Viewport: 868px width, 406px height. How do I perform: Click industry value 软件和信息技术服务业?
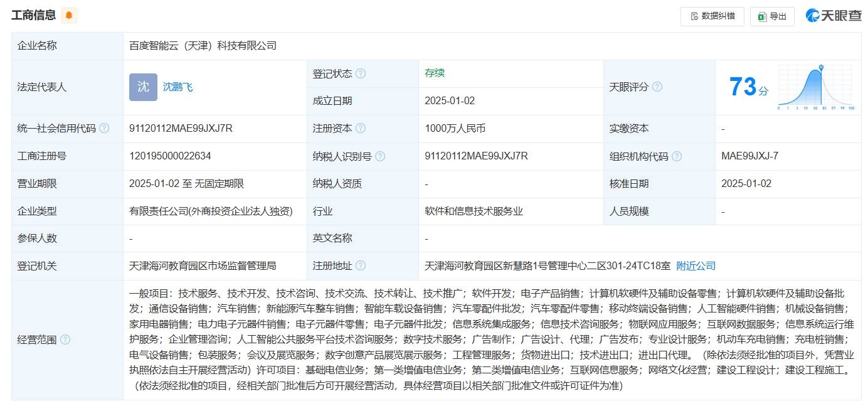click(x=474, y=211)
